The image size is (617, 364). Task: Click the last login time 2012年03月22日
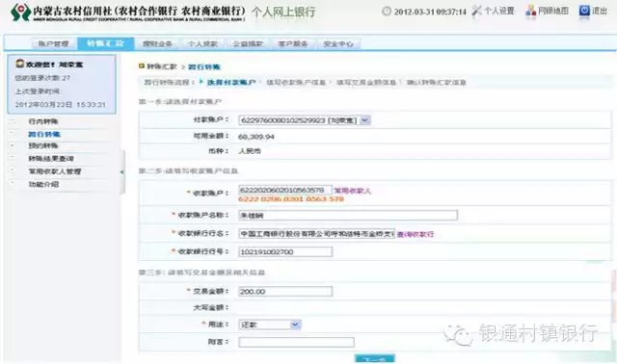60,105
